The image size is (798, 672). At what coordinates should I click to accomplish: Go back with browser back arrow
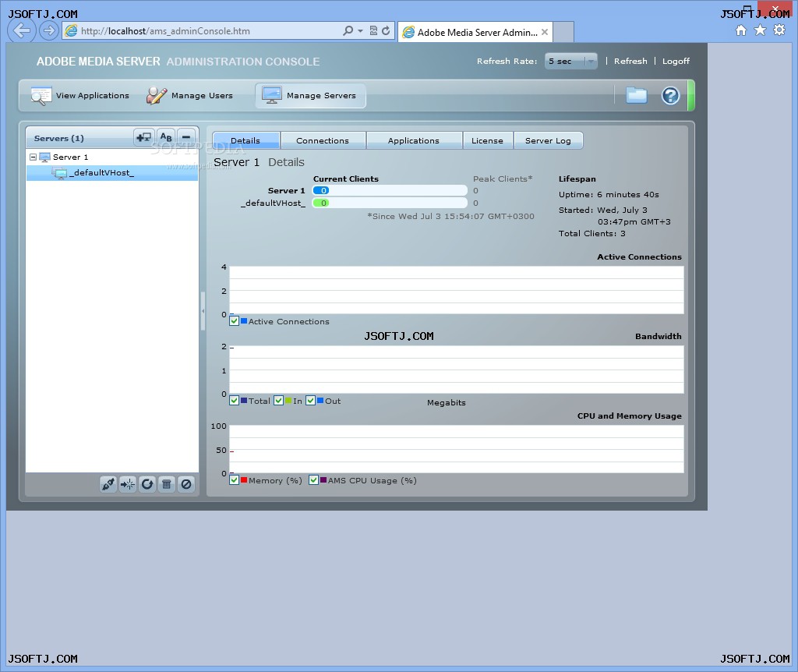click(21, 31)
